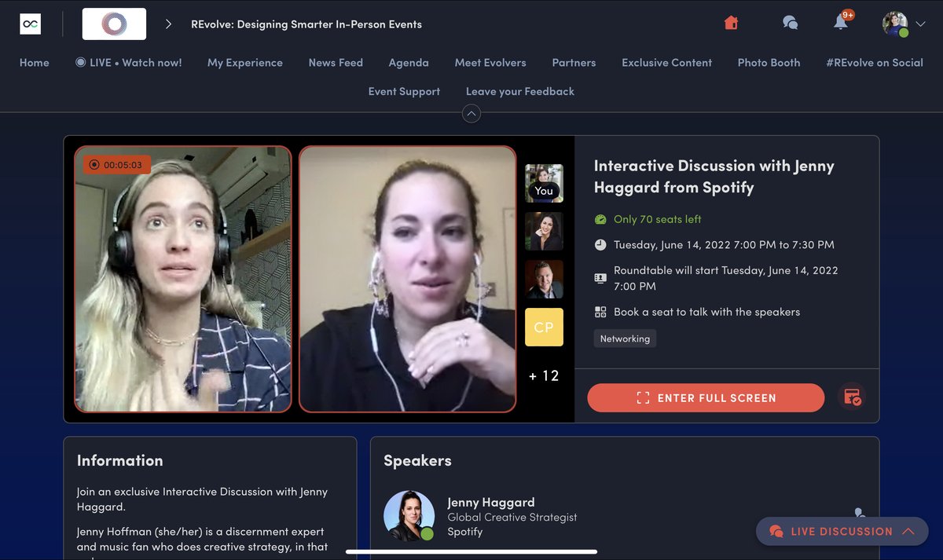
Task: Open Exclusive Content tab
Action: [x=666, y=63]
